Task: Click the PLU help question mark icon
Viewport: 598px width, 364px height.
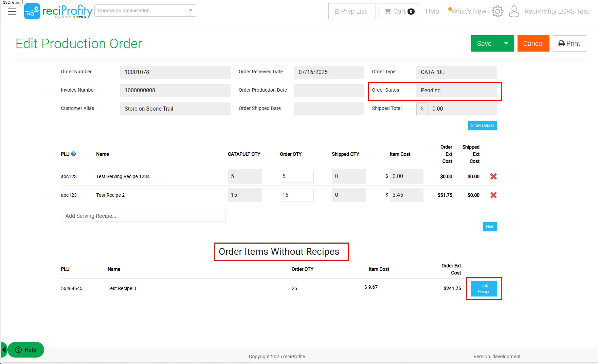Action: pos(74,154)
